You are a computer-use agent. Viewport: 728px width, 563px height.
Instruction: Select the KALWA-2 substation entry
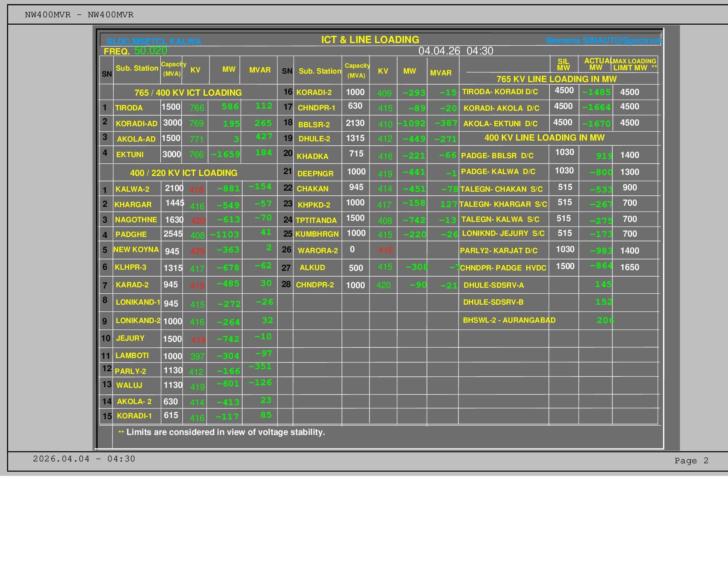(x=132, y=189)
